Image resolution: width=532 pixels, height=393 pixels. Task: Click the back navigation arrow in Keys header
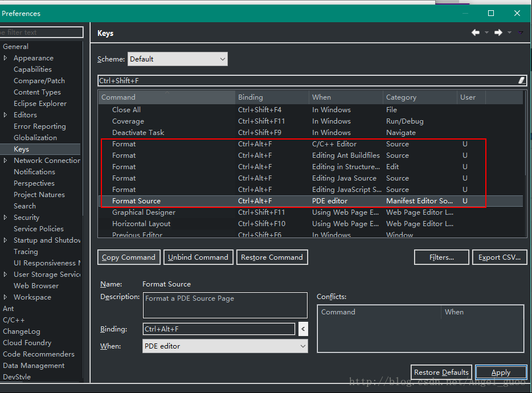476,32
